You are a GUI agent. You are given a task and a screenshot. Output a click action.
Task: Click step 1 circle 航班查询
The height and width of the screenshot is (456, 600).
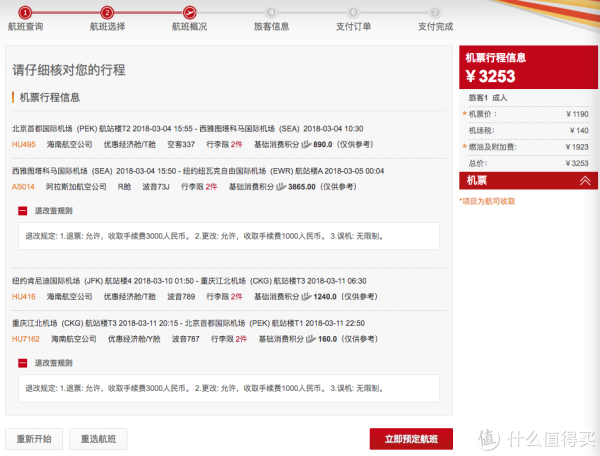(25, 13)
